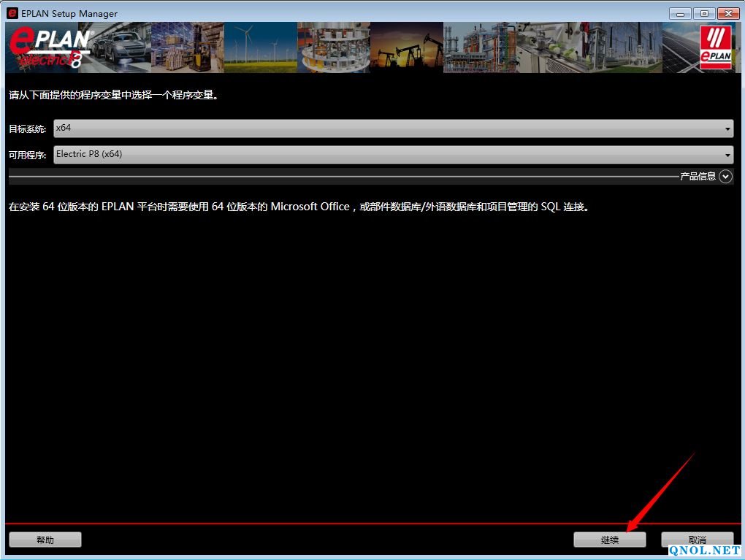The width and height of the screenshot is (745, 560).
Task: Click the warehouse forklift banner image
Action: 186,47
